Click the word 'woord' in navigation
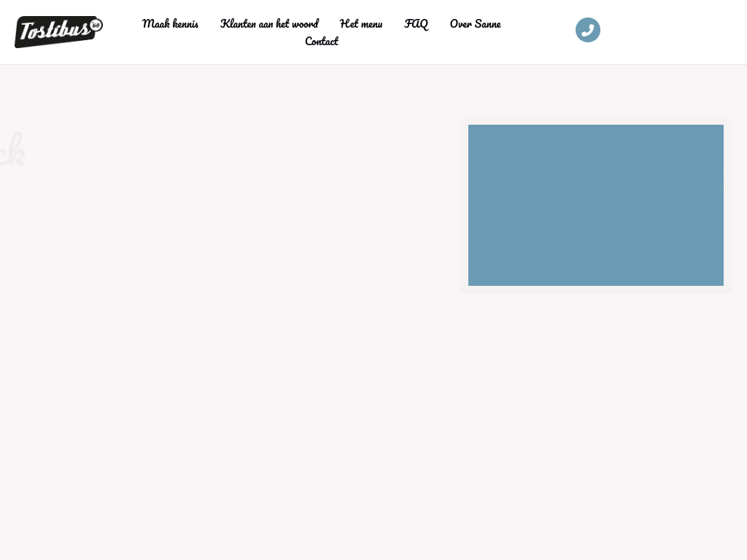The image size is (747, 560). pyautogui.click(x=305, y=24)
